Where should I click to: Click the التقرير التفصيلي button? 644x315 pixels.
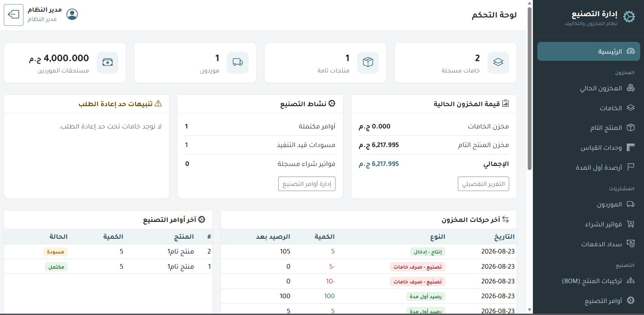[x=483, y=184]
